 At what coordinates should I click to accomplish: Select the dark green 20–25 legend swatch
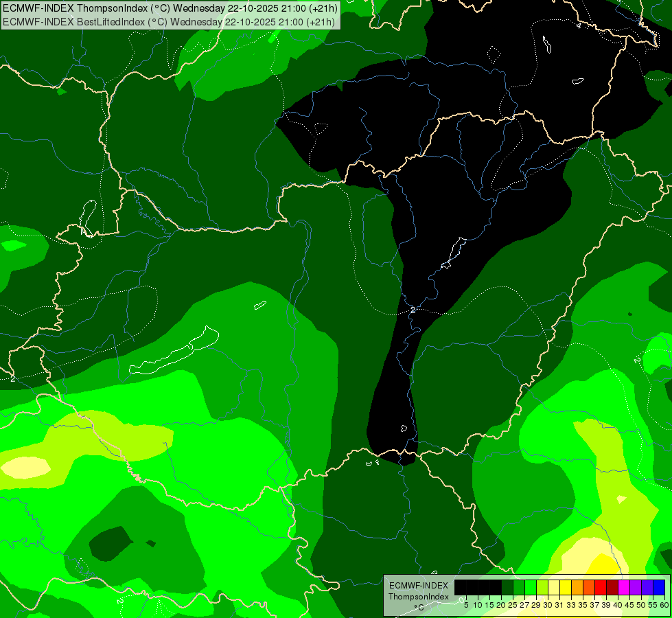coord(507,587)
